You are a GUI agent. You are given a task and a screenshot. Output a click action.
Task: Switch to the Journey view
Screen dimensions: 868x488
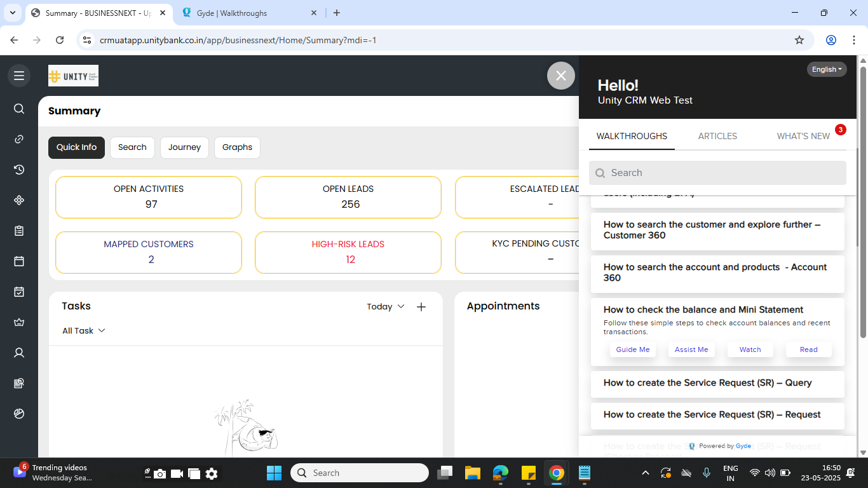(x=184, y=147)
